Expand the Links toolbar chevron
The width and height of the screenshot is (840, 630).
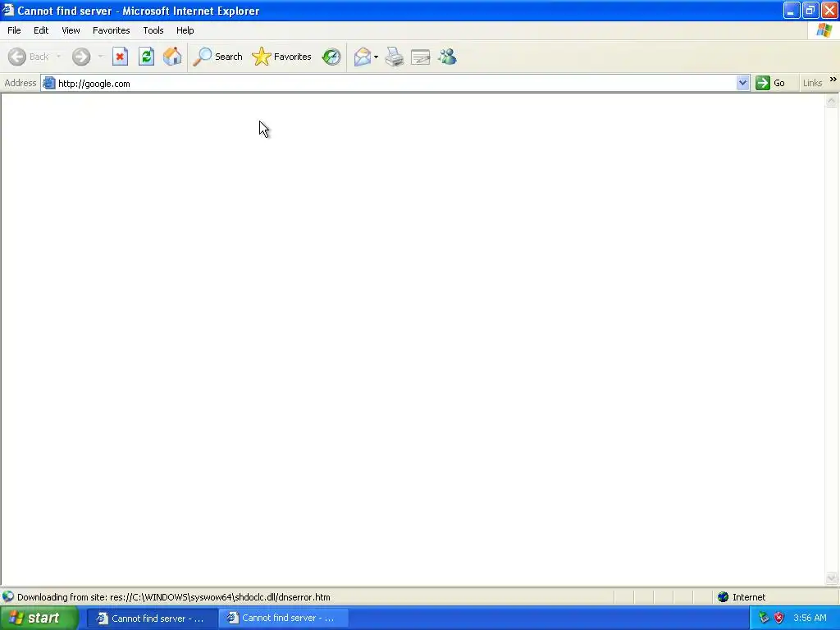click(833, 80)
